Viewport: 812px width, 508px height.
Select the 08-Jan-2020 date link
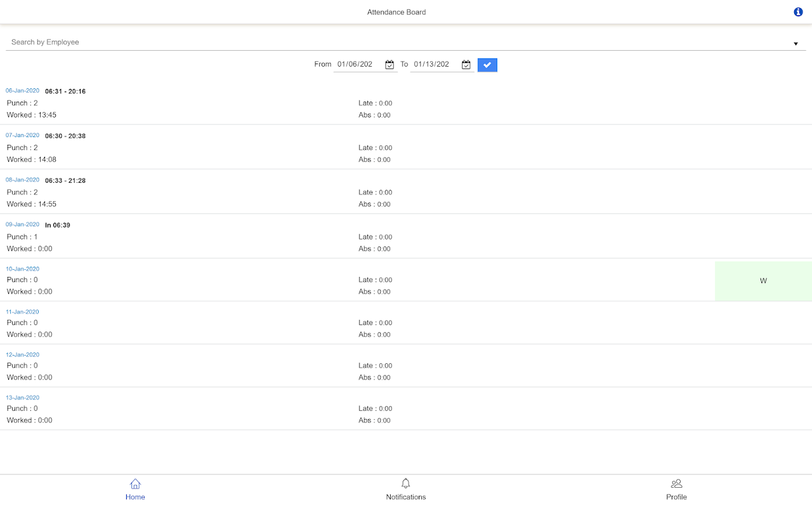[x=23, y=180]
